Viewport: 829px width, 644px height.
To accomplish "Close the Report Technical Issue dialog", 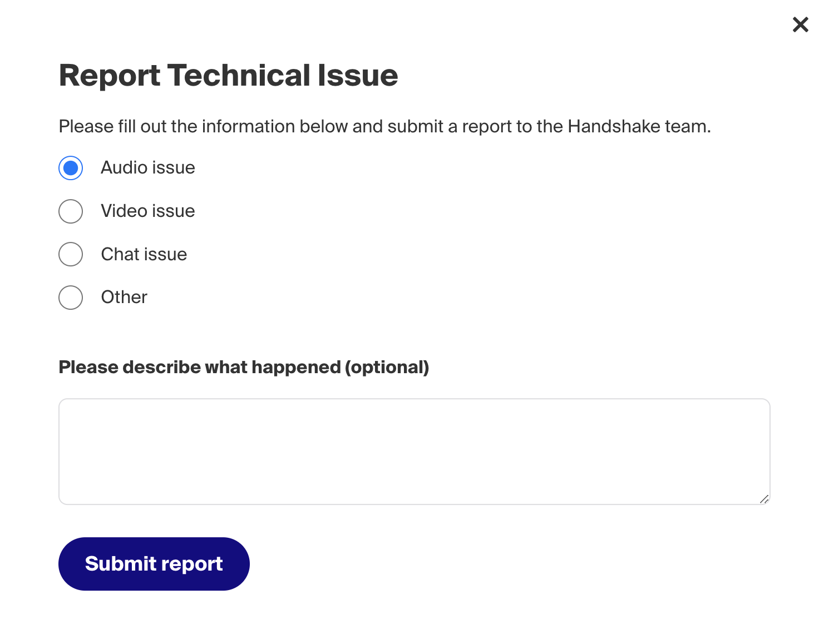I will click(x=800, y=24).
